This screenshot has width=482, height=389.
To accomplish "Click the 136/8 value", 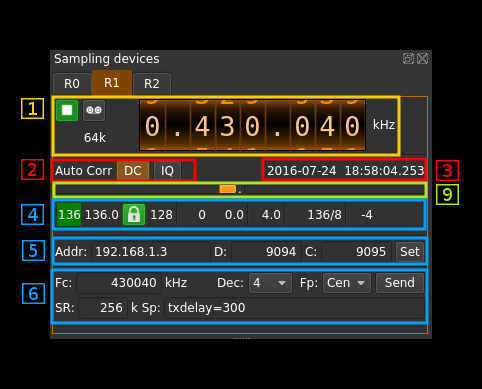I will 324,215.
